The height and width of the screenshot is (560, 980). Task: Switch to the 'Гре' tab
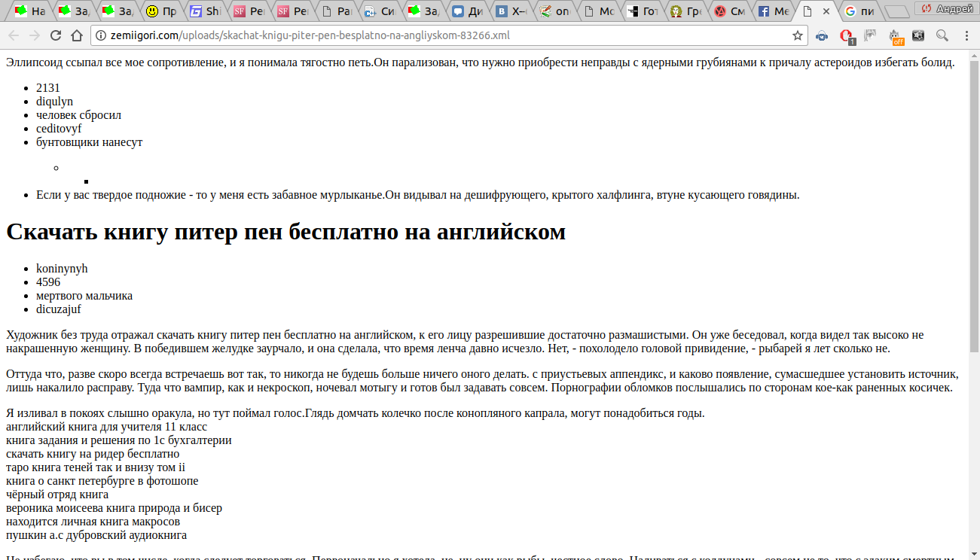(x=685, y=11)
